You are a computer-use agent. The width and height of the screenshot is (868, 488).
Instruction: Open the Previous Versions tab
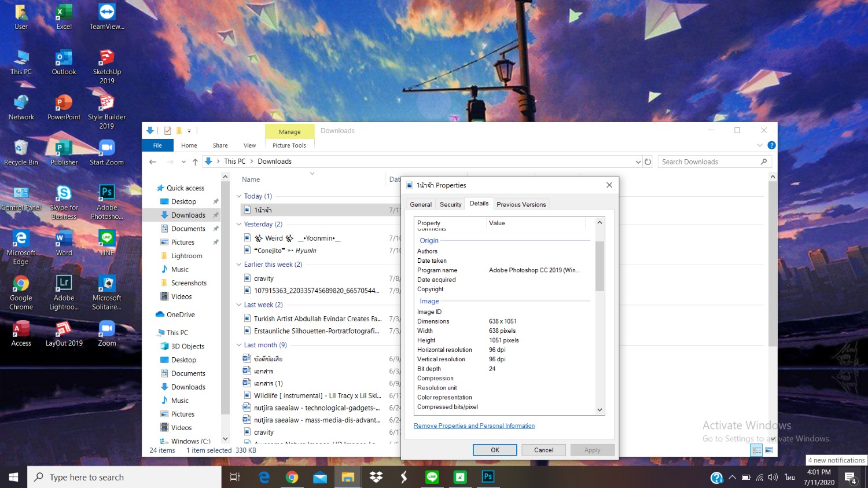(x=521, y=204)
